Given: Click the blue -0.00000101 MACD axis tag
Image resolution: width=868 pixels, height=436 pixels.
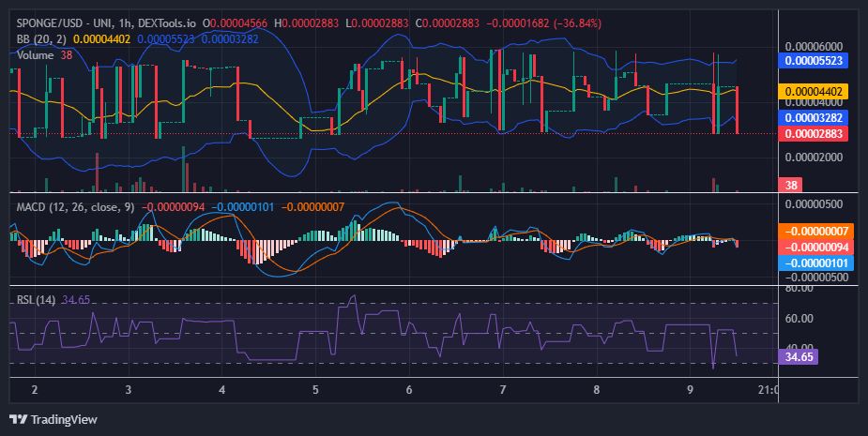Looking at the screenshot, I should (x=816, y=263).
